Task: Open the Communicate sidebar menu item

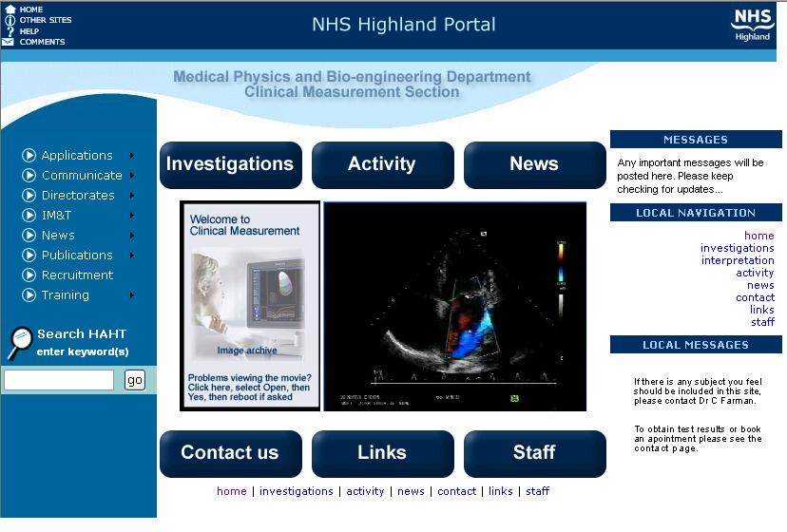Action: pyautogui.click(x=82, y=175)
